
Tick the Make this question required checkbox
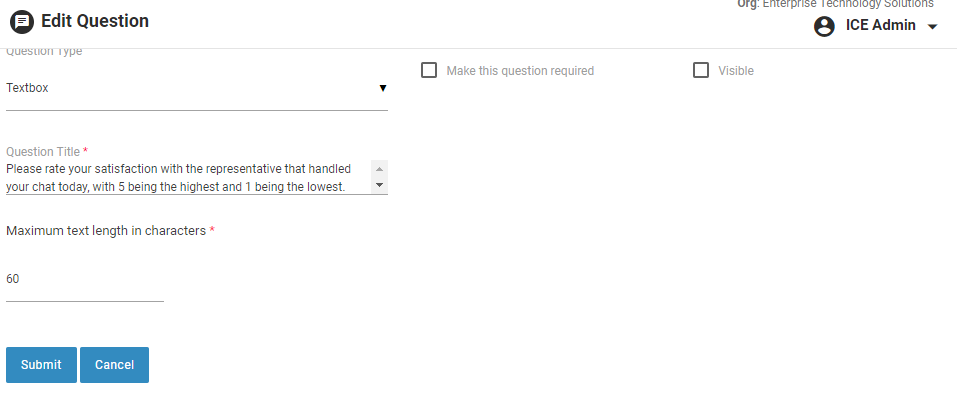point(429,71)
